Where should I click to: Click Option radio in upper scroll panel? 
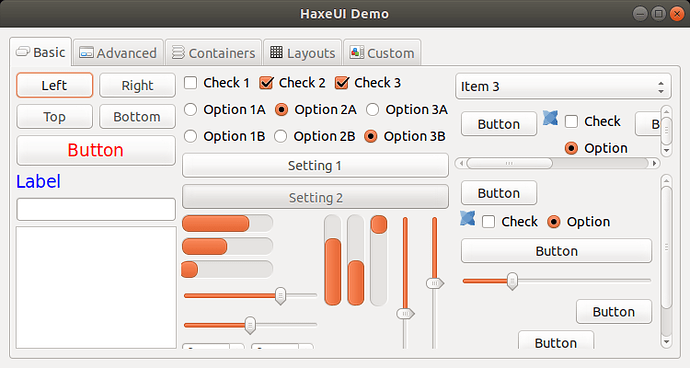click(x=571, y=148)
